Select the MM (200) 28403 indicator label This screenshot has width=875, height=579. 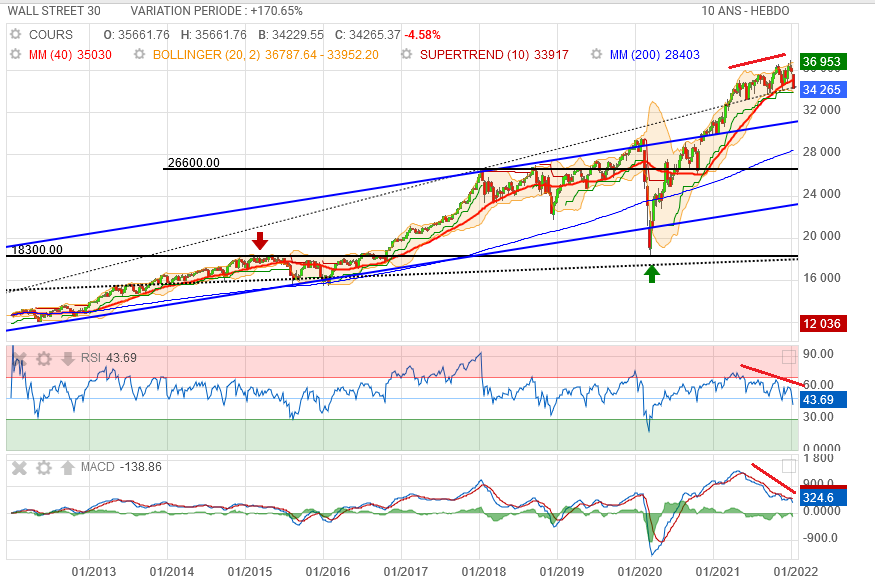pyautogui.click(x=655, y=55)
